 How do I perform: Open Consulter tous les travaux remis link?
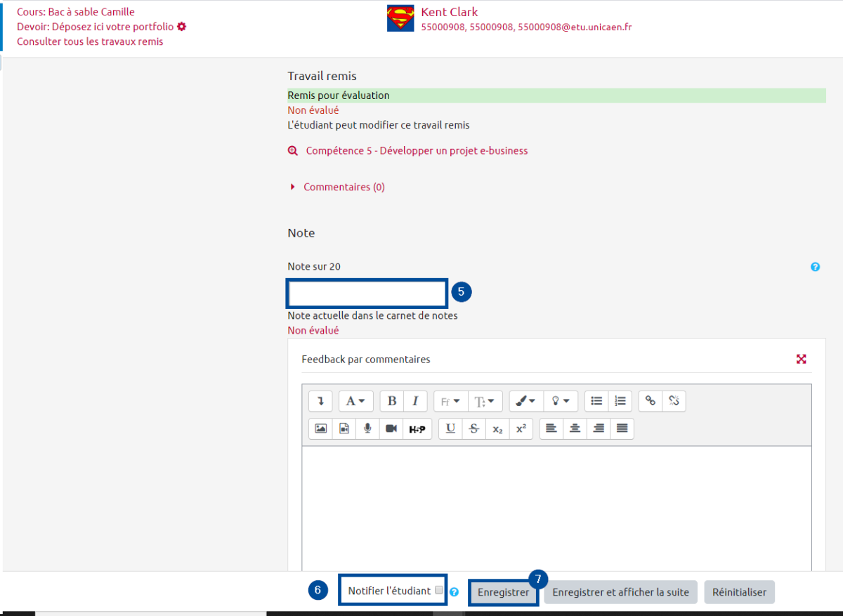[x=90, y=41]
